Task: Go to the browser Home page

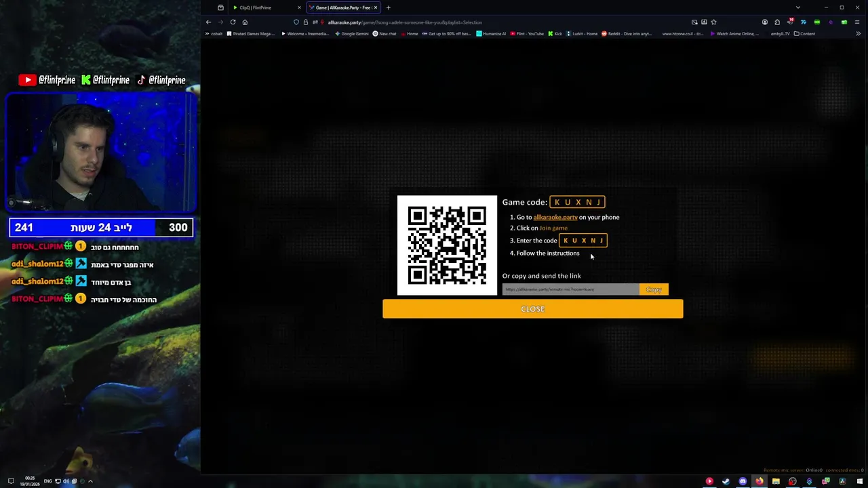Action: [x=245, y=22]
